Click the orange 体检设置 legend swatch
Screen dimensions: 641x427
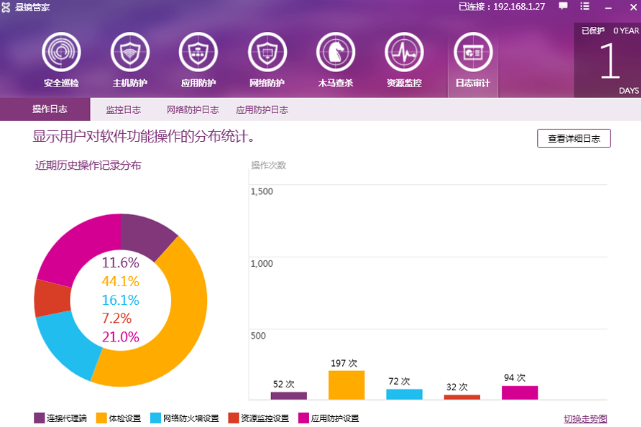[102, 418]
